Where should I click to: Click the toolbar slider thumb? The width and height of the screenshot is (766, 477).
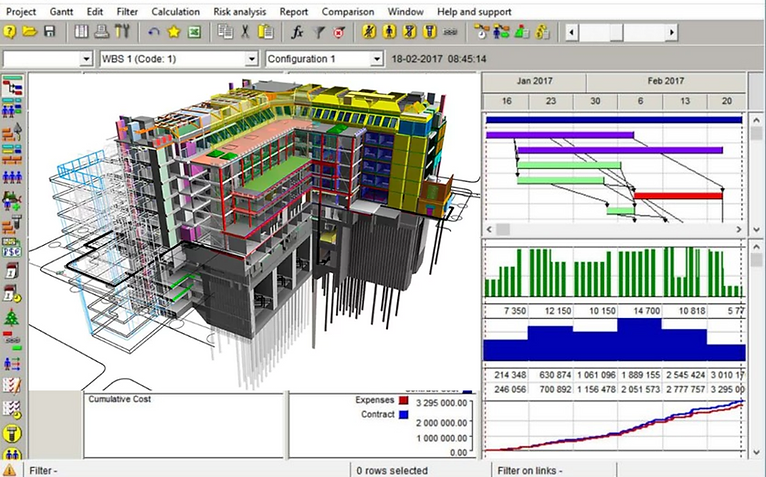617,33
